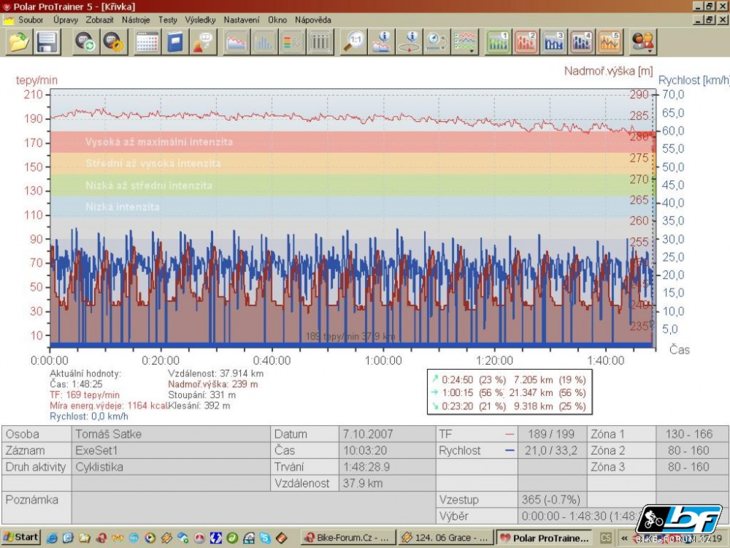Open the user selection people icon dropdown
The width and height of the screenshot is (730, 548).
click(643, 41)
